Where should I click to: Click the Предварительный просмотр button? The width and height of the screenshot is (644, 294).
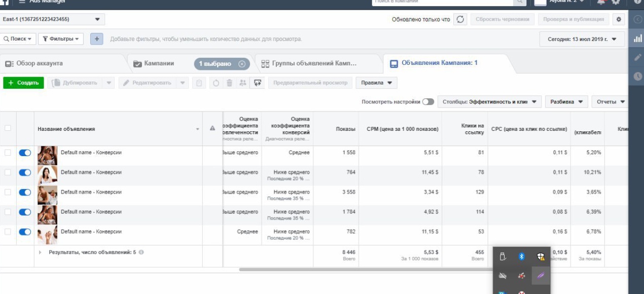tap(310, 83)
